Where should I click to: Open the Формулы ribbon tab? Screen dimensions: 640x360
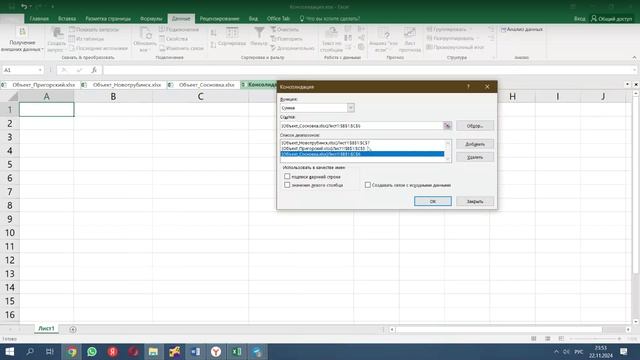151,19
